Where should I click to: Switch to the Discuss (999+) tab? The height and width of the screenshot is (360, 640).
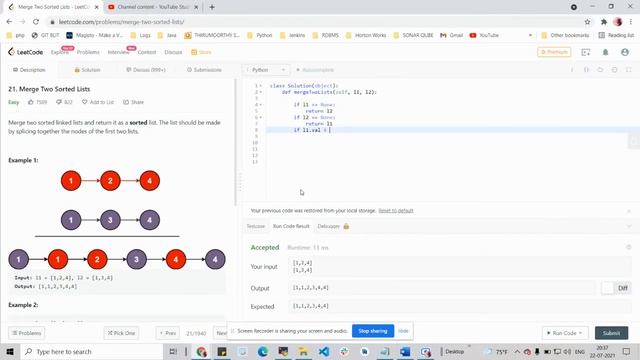tap(146, 70)
